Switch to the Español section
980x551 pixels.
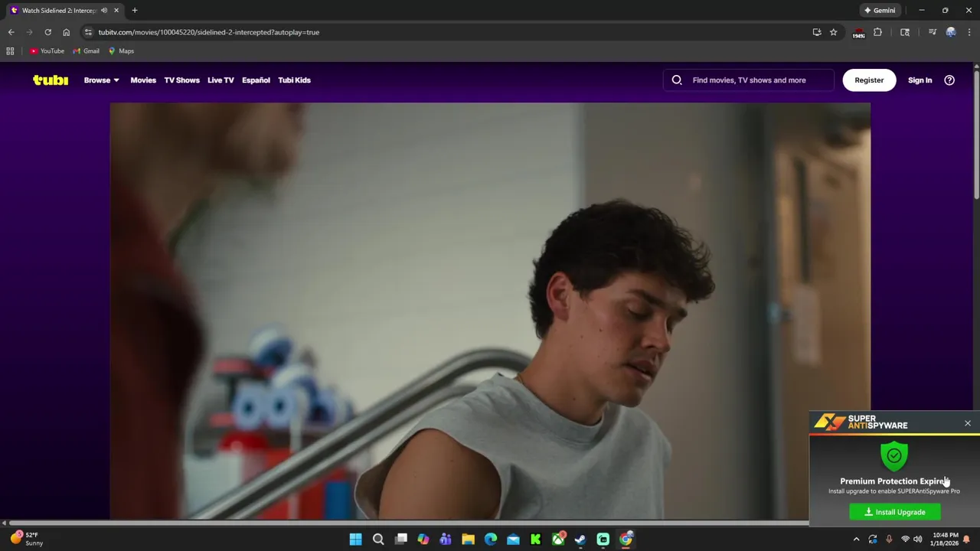coord(256,80)
